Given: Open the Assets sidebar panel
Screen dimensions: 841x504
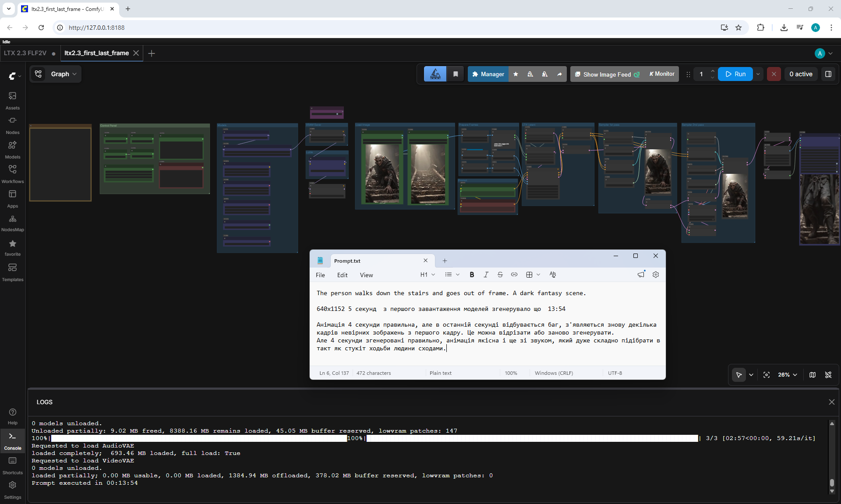Looking at the screenshot, I should (x=12, y=100).
